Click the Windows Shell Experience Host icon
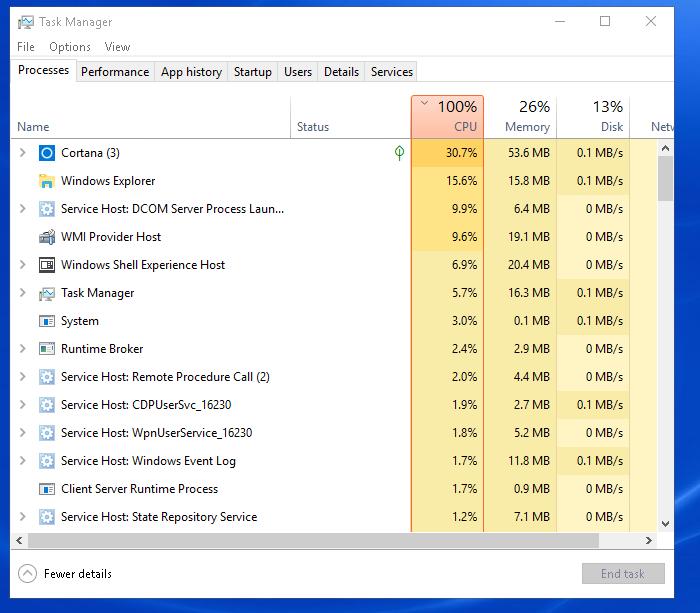Image resolution: width=700 pixels, height=613 pixels. (47, 265)
